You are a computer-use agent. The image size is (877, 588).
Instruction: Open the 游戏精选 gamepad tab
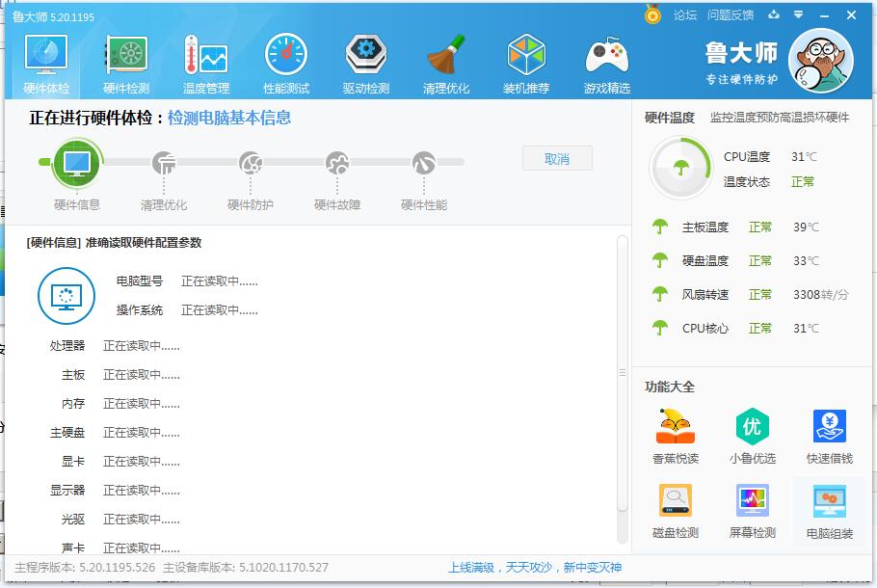pyautogui.click(x=607, y=65)
